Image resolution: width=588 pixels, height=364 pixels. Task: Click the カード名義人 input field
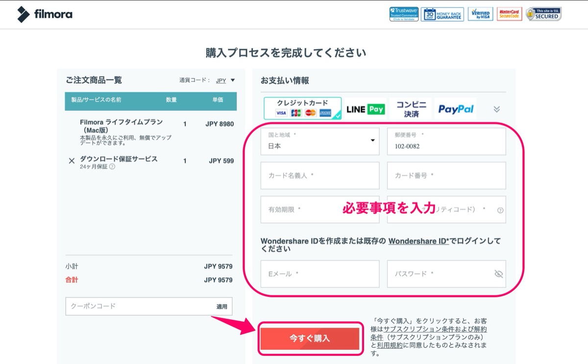click(320, 175)
